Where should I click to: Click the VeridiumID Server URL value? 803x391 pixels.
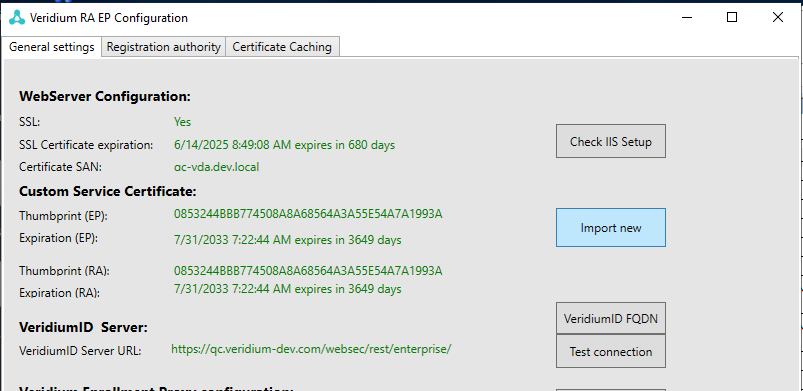point(311,349)
